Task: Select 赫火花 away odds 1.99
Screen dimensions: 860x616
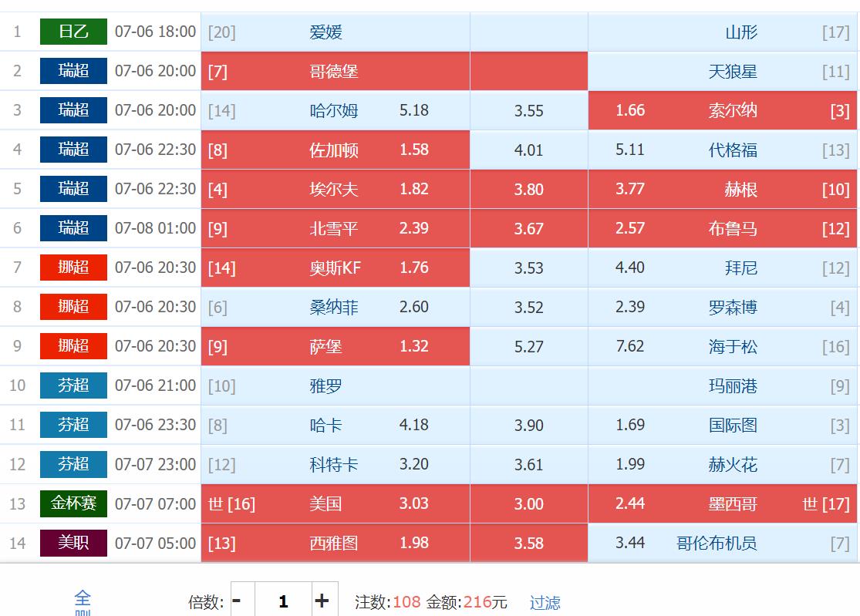Action: tap(723, 464)
